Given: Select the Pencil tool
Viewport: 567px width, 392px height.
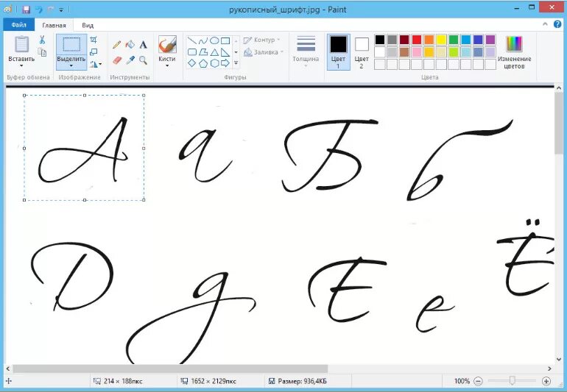Looking at the screenshot, I should tap(116, 44).
